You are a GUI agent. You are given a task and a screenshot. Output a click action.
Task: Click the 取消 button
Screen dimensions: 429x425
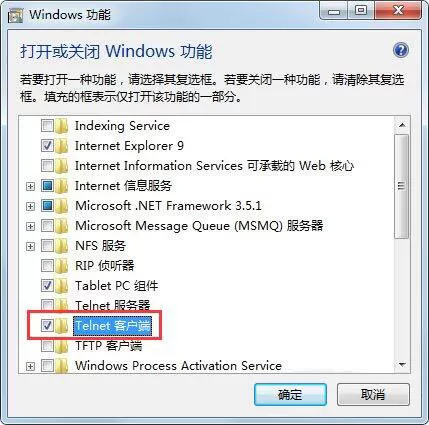pos(373,395)
